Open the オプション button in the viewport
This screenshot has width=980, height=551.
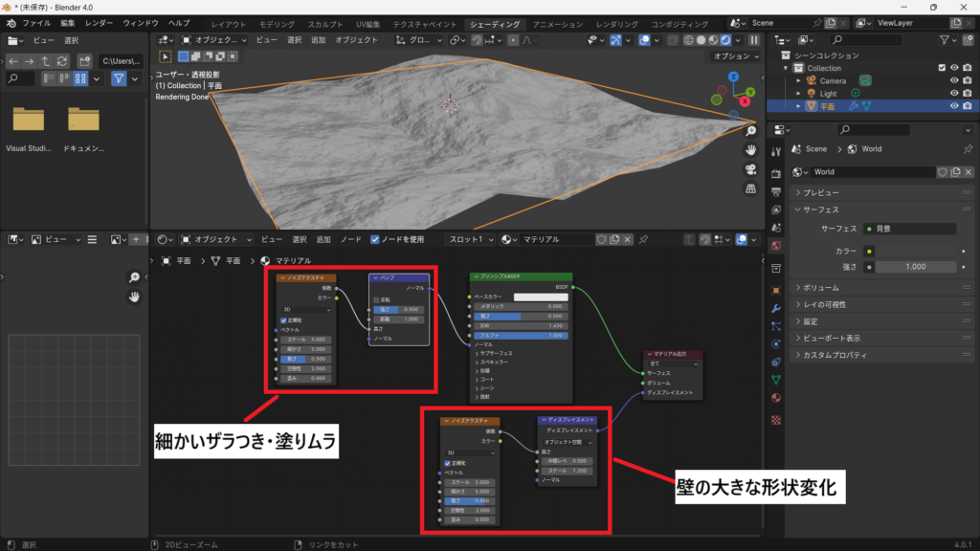735,56
